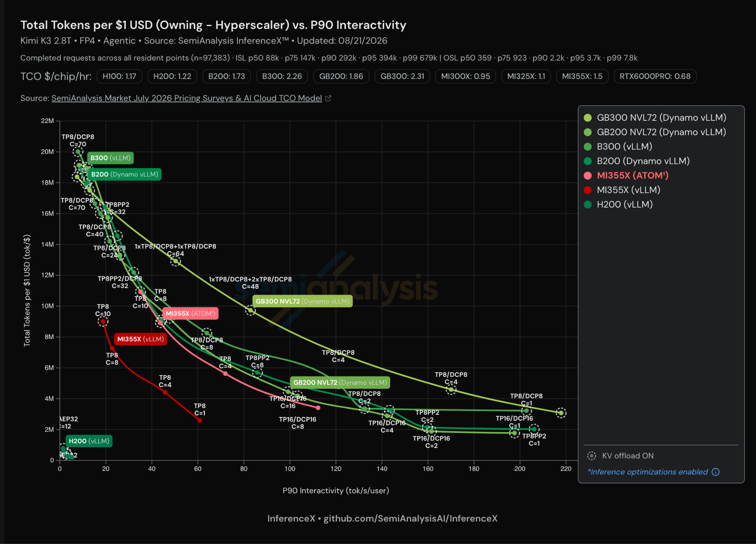The height and width of the screenshot is (544, 756).
Task: Click the chart title 'Total Tokens per $1 USD'
Action: (x=213, y=25)
